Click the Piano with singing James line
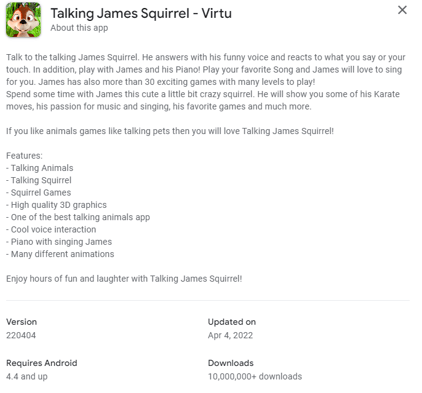 [x=59, y=242]
